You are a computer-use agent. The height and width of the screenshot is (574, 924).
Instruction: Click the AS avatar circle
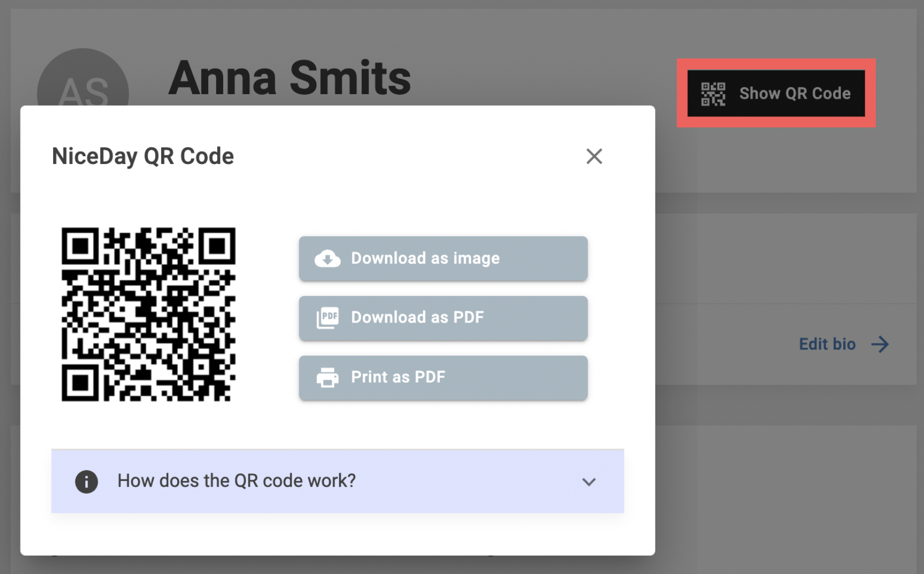83,78
